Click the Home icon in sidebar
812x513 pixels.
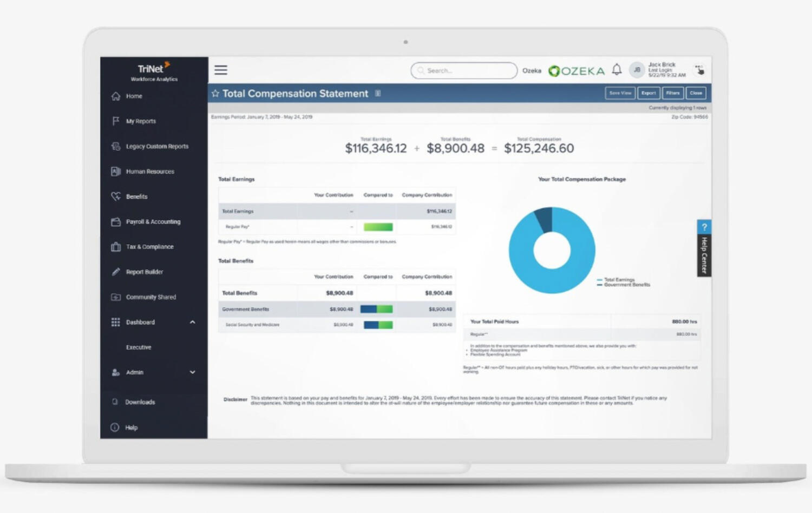(x=116, y=96)
